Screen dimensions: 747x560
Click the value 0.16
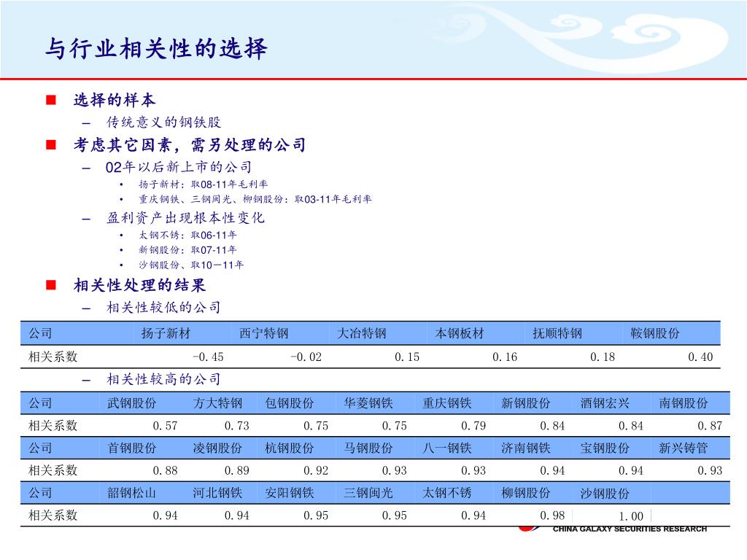click(x=505, y=357)
